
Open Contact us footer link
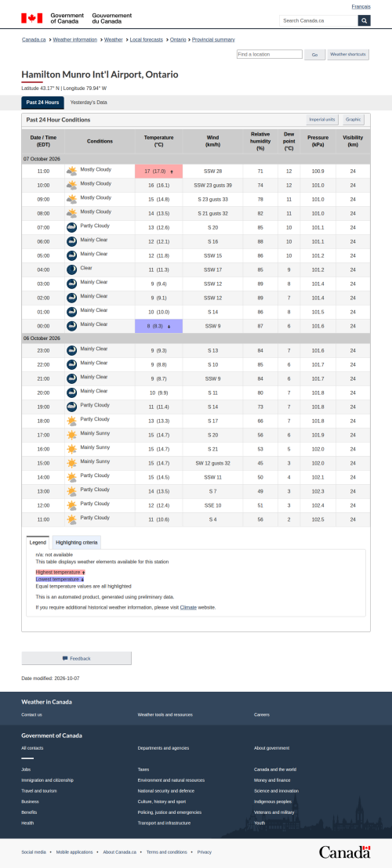31,714
